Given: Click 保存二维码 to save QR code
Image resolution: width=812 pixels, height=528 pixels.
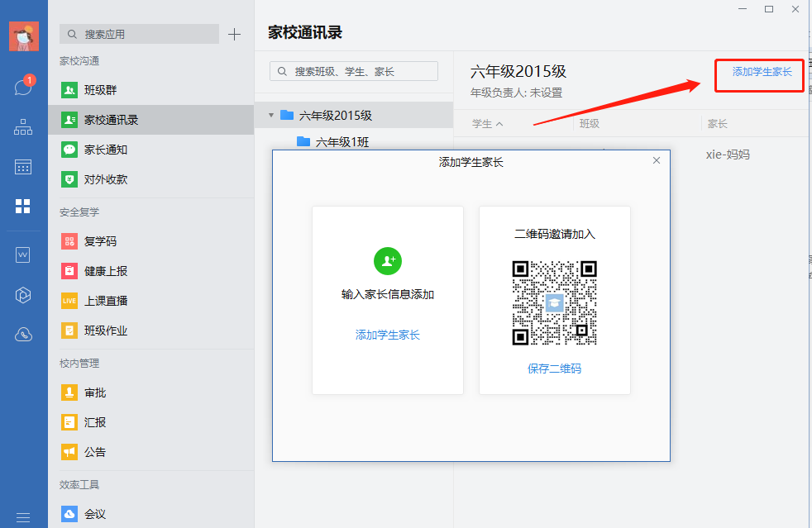Looking at the screenshot, I should click(554, 369).
